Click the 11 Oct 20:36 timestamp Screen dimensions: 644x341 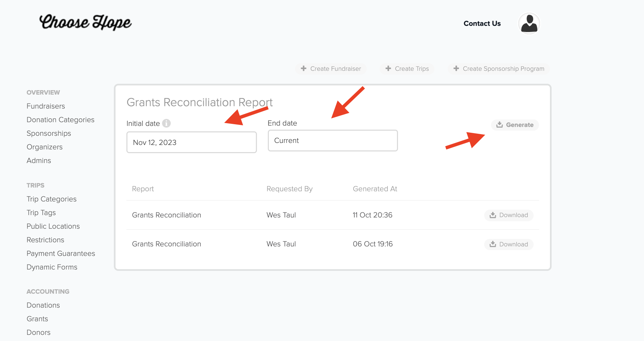tap(372, 215)
